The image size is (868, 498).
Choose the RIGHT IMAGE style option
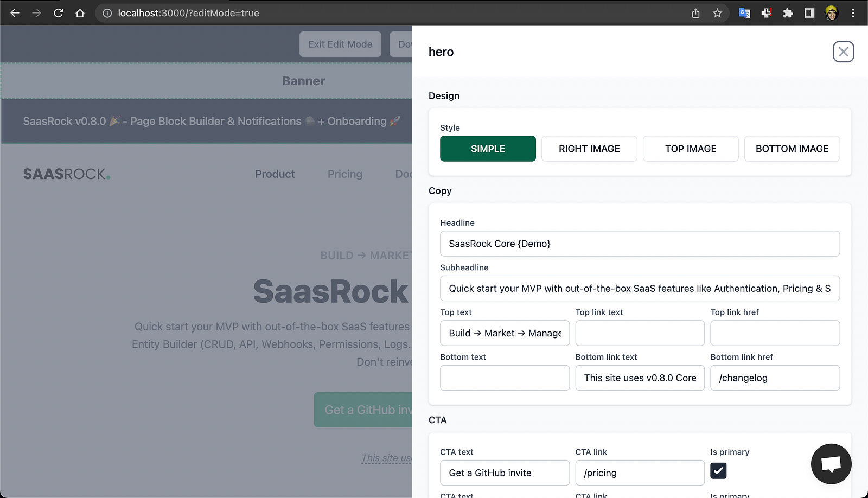(589, 149)
